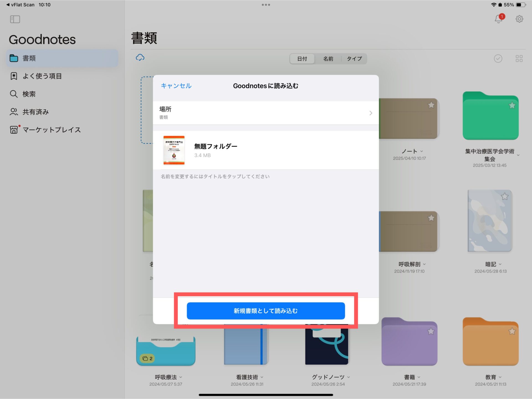Click the 3.4 MB file size text
Viewport: 532px width, 399px height.
pyautogui.click(x=203, y=155)
